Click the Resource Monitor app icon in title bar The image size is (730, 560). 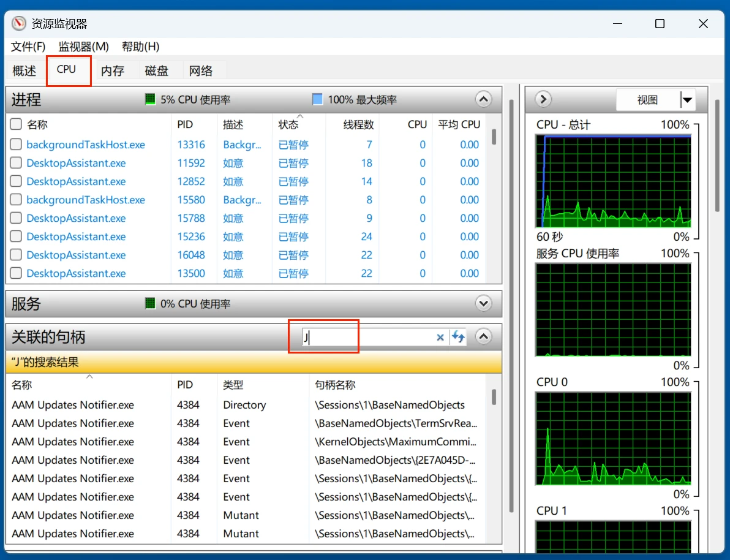pyautogui.click(x=18, y=23)
